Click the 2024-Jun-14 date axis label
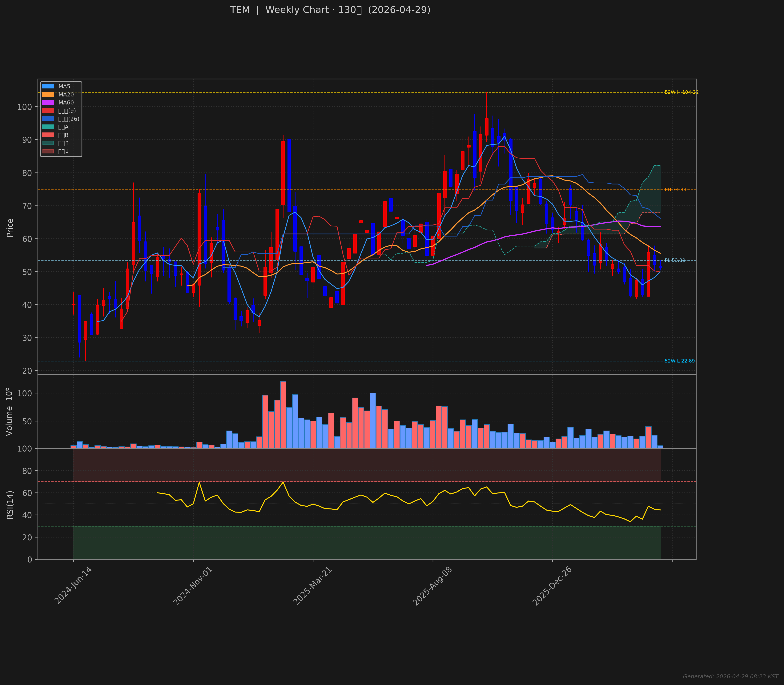The height and width of the screenshot is (685, 784). tap(73, 586)
